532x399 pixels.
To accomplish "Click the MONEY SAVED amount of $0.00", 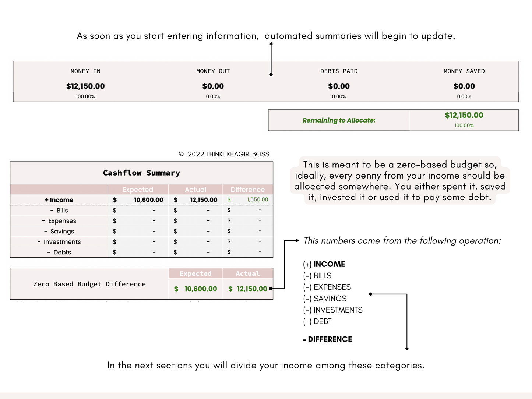I will [x=464, y=86].
